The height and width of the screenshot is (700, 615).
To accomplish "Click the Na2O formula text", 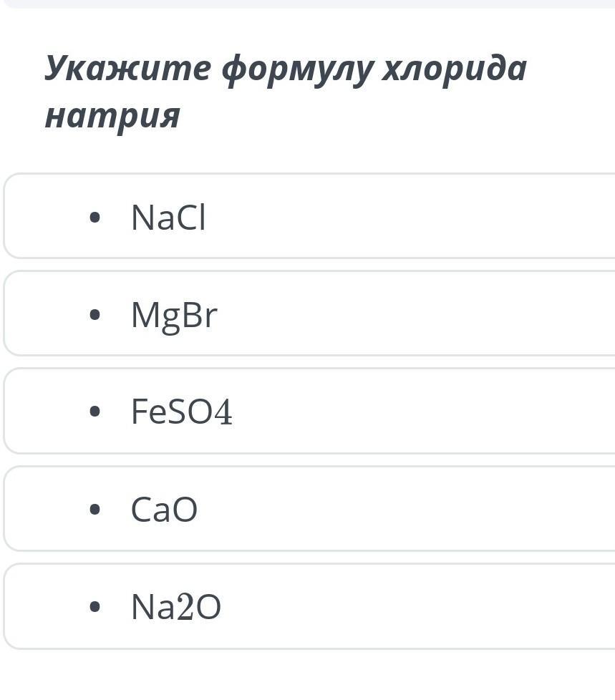I will pyautogui.click(x=176, y=606).
